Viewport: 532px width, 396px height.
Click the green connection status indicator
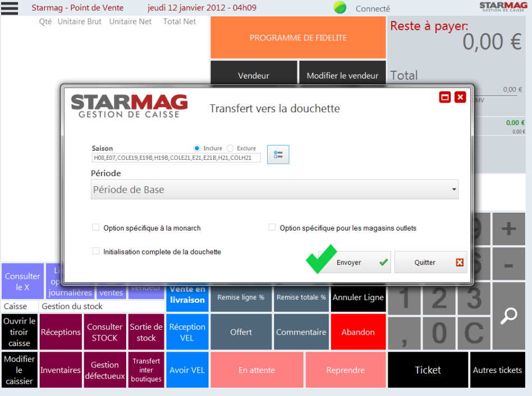pos(340,7)
